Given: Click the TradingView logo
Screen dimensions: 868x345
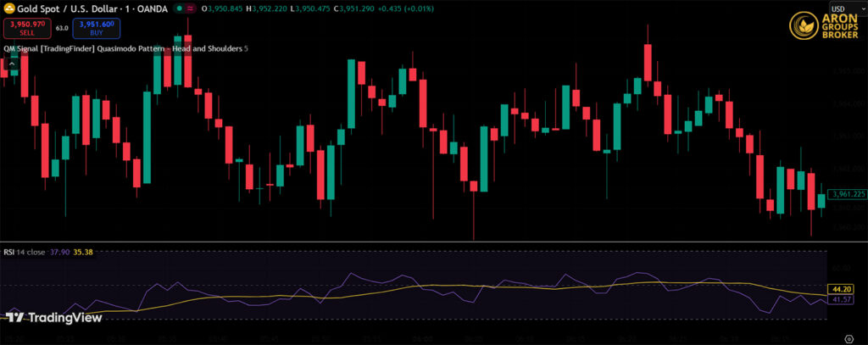Looking at the screenshot, I should point(53,318).
